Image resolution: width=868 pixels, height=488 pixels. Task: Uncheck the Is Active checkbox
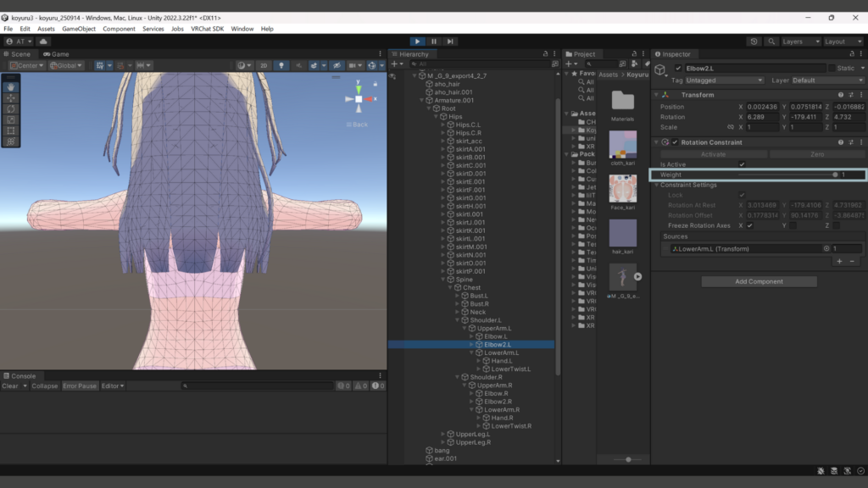[742, 164]
